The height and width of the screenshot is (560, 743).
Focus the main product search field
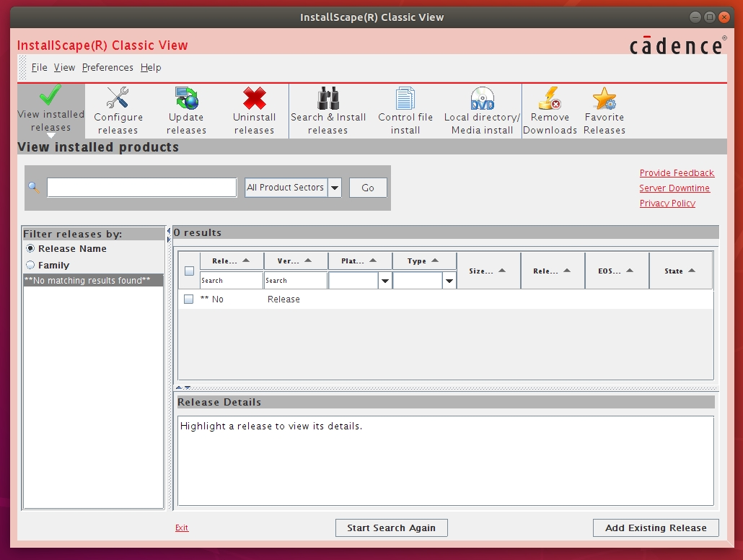[141, 188]
